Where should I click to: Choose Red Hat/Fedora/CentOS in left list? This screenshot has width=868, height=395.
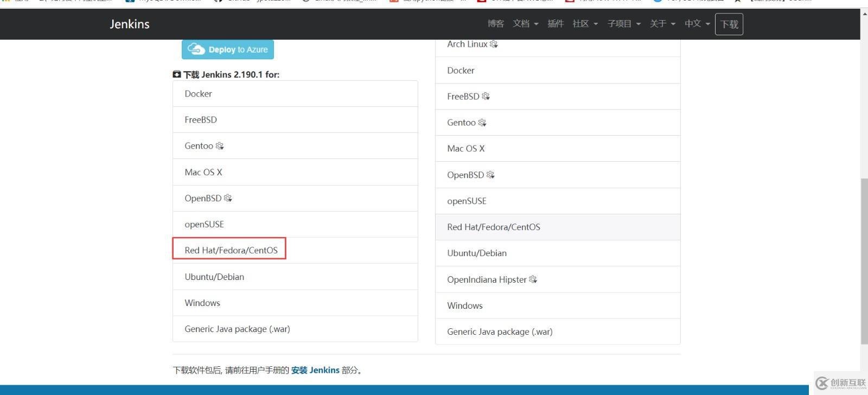pyautogui.click(x=295, y=251)
